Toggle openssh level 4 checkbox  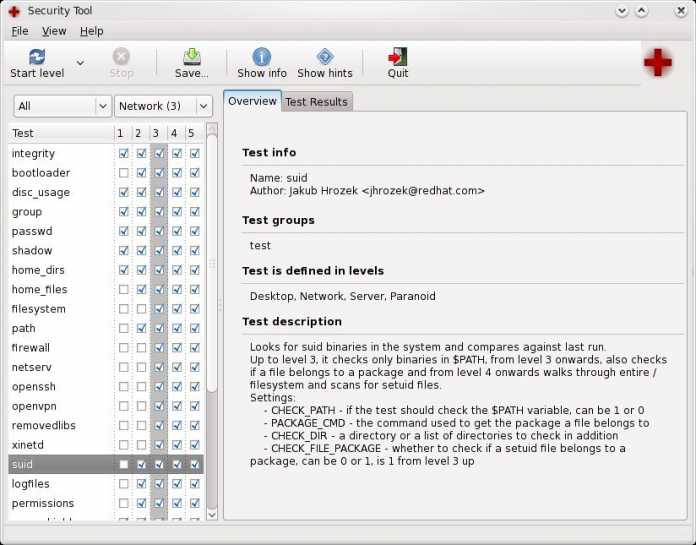click(177, 387)
